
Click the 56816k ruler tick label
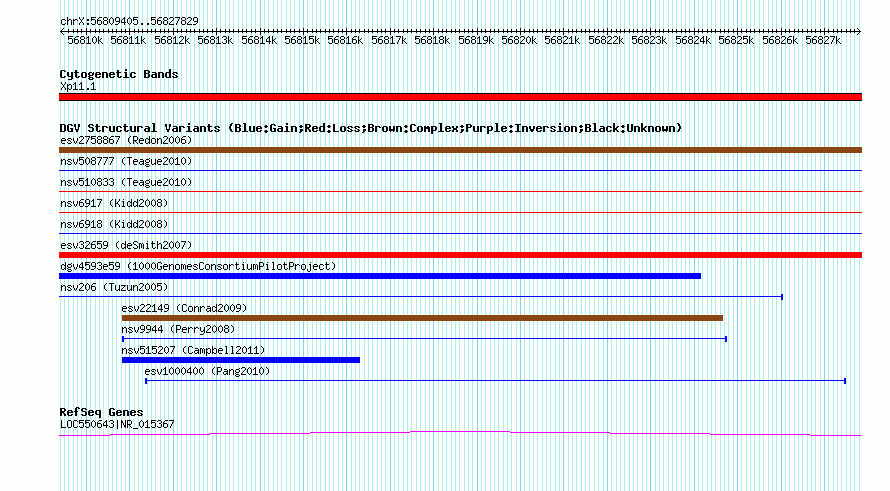[x=345, y=41]
